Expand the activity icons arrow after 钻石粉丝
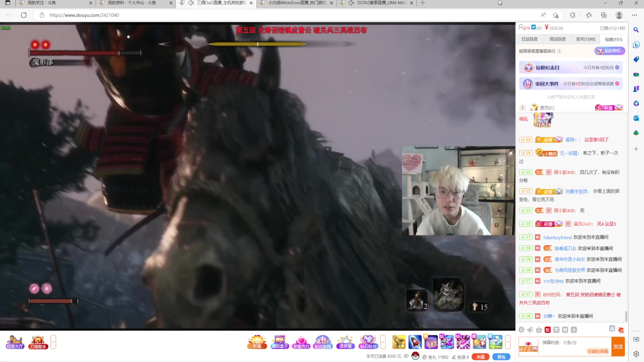 [x=383, y=342]
